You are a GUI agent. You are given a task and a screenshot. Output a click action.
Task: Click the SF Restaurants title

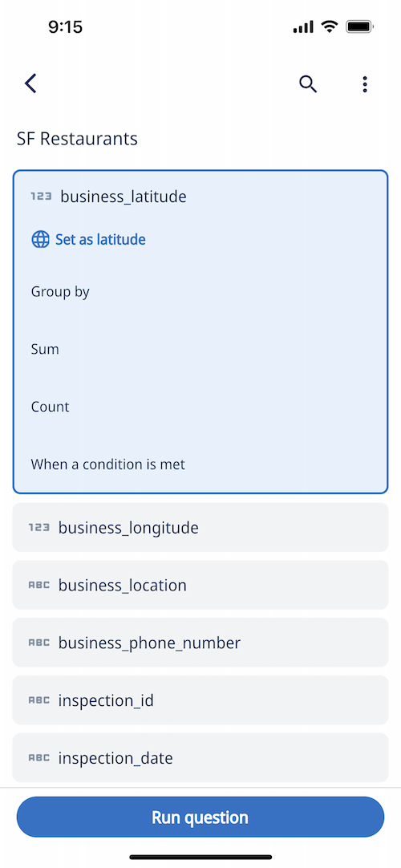click(x=77, y=139)
